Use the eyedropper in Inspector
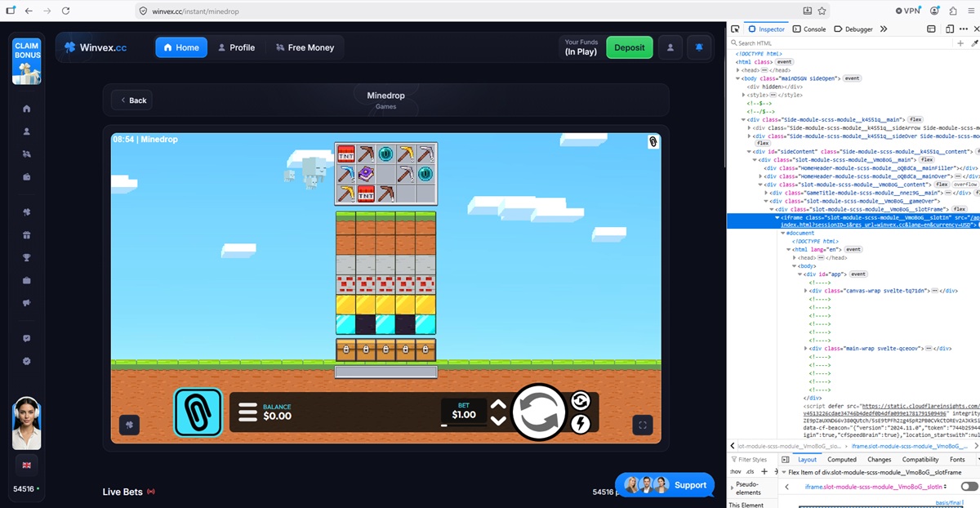Screen dimensions: 980x508 pyautogui.click(x=973, y=42)
